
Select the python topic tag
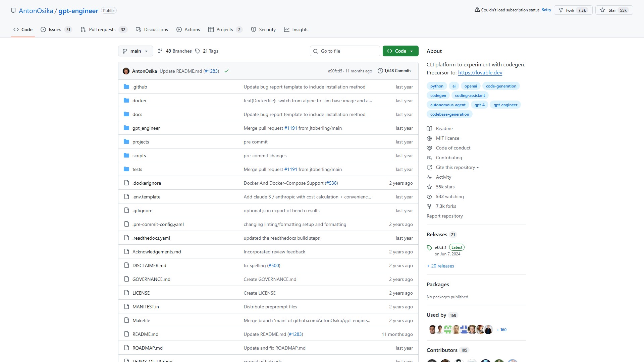pos(437,86)
